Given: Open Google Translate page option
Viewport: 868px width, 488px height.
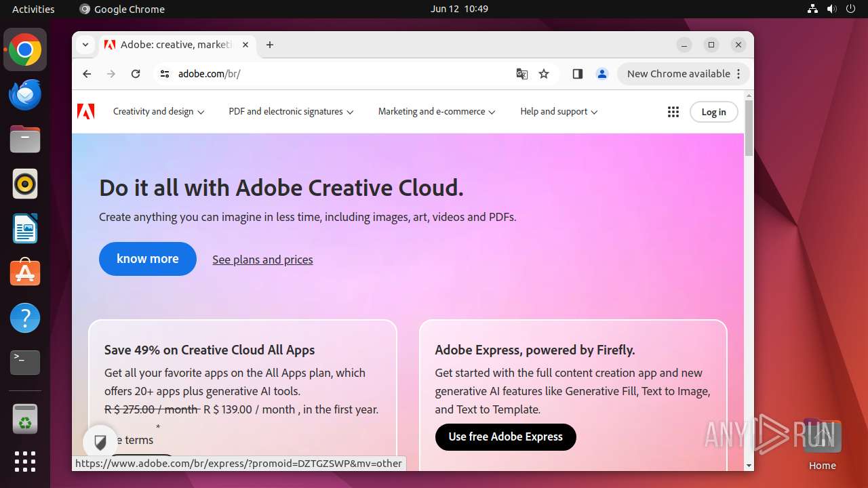Looking at the screenshot, I should [522, 74].
